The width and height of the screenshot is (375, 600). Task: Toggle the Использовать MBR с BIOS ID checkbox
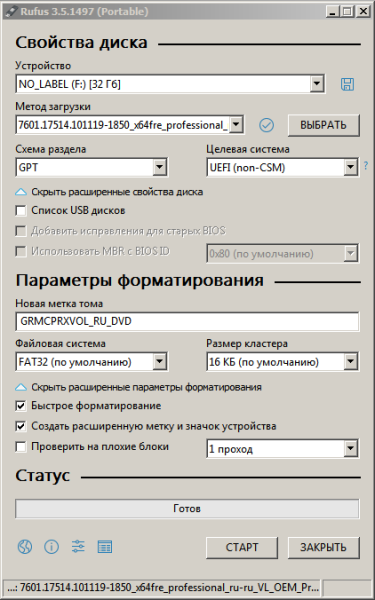point(21,251)
